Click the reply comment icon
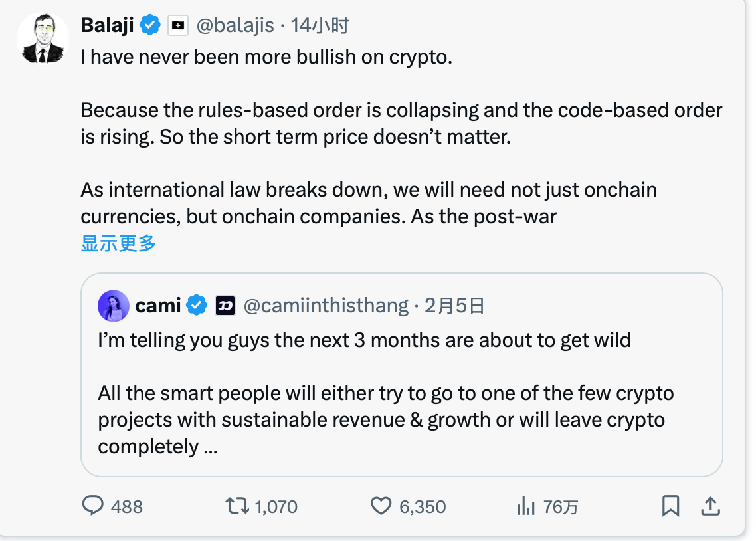 92,506
